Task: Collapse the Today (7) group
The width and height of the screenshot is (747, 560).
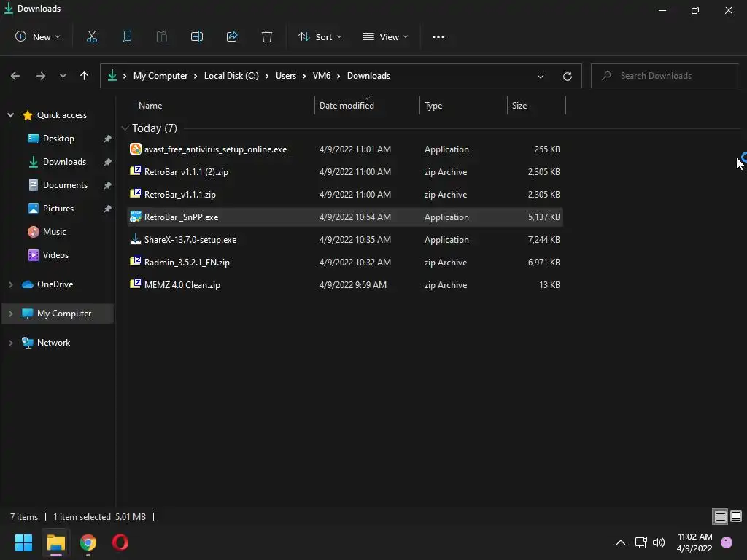Action: tap(125, 128)
